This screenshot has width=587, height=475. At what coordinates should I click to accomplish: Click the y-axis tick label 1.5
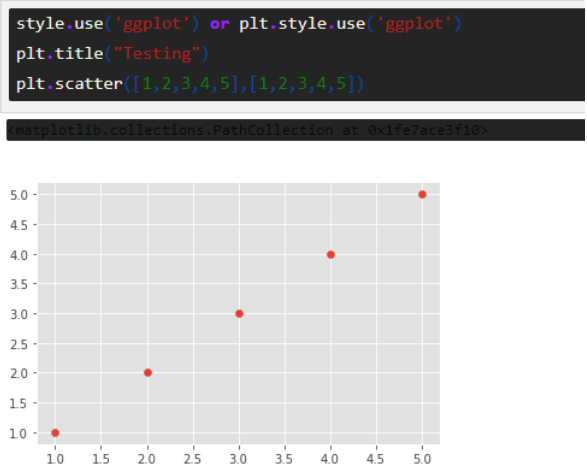point(19,404)
